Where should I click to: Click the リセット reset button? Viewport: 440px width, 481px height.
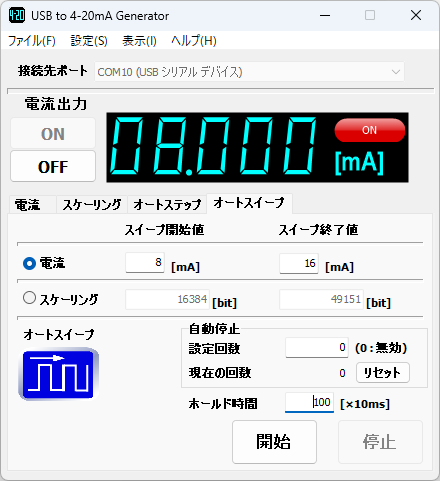[383, 372]
